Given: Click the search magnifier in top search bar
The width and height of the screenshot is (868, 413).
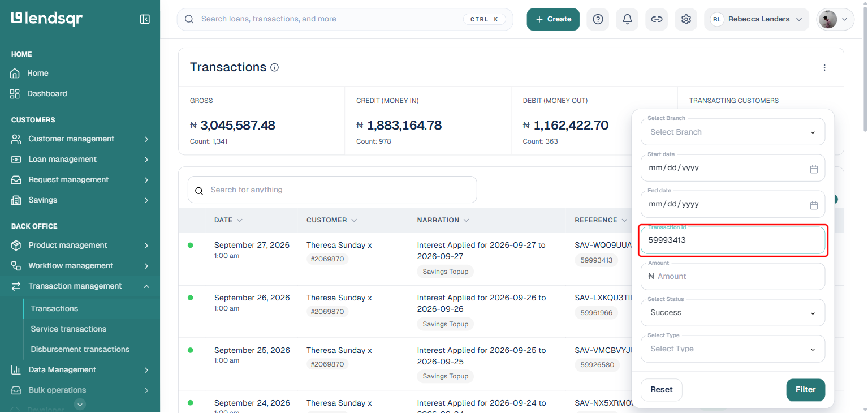Looking at the screenshot, I should pos(189,19).
